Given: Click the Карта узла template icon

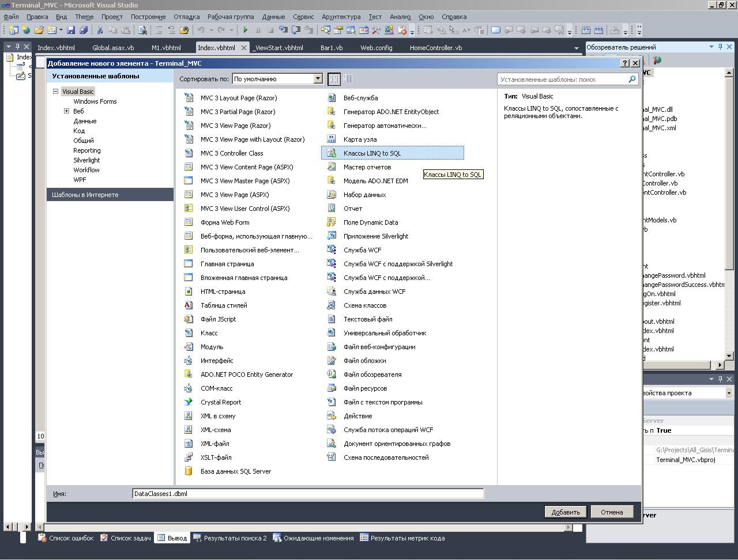Looking at the screenshot, I should 331,139.
